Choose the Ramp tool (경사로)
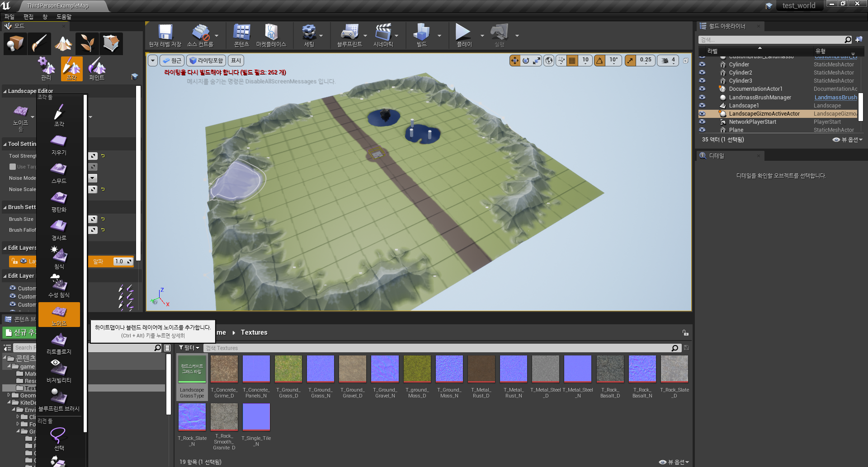The image size is (868, 467). [59, 230]
